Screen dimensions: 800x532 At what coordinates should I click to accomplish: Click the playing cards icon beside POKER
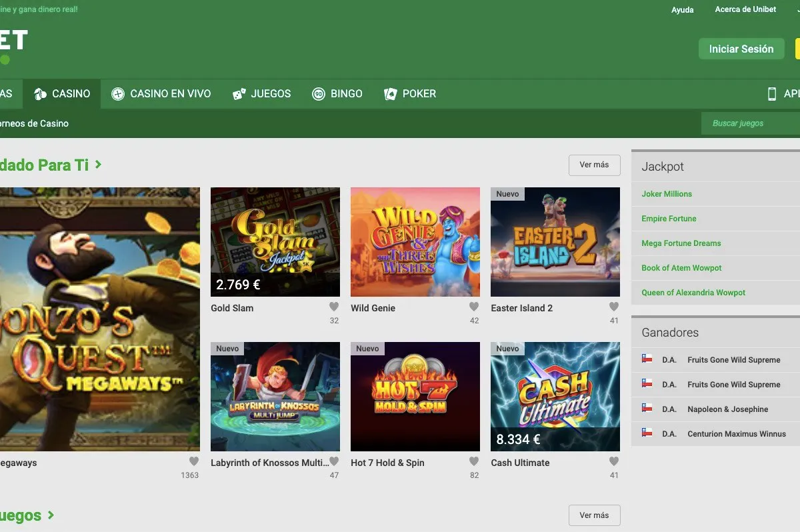coord(391,94)
